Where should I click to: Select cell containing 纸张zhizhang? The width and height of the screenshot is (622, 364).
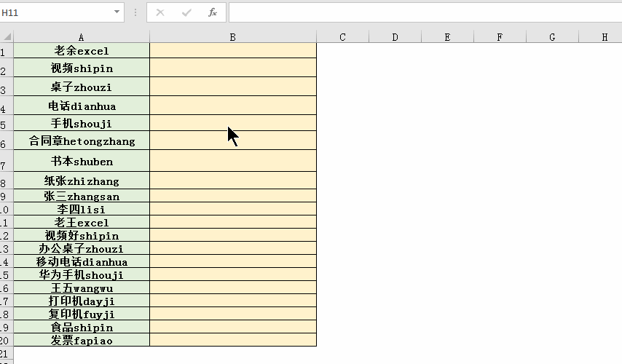click(x=82, y=181)
